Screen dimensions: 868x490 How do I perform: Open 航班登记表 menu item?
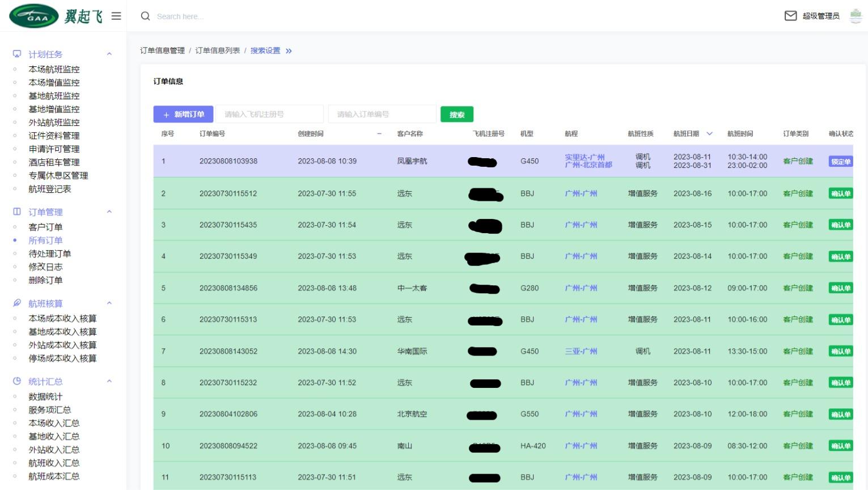[50, 189]
